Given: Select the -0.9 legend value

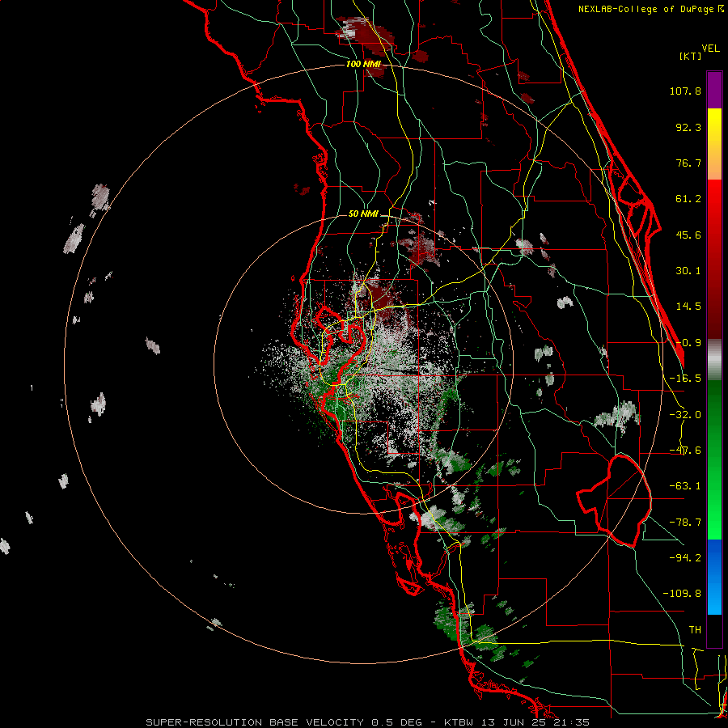Looking at the screenshot, I should coord(688,343).
